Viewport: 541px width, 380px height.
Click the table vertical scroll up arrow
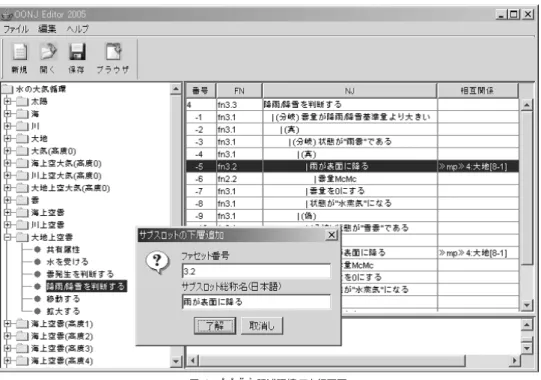pyautogui.click(x=527, y=105)
